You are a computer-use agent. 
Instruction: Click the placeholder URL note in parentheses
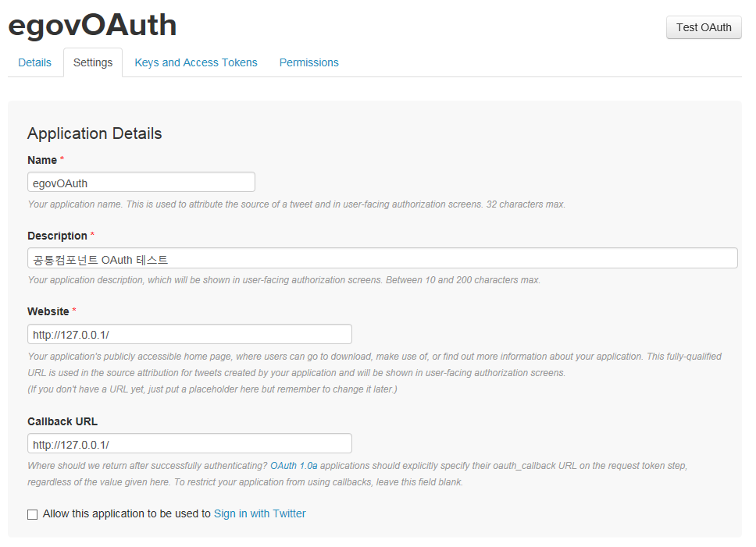pyautogui.click(x=212, y=389)
